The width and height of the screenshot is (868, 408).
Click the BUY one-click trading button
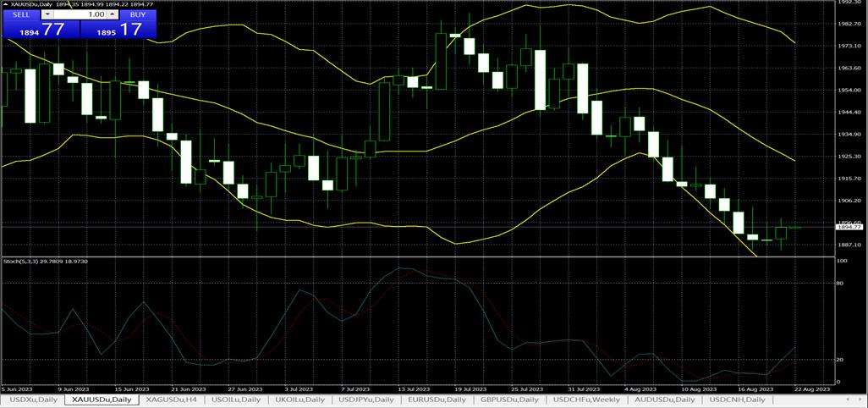(x=137, y=14)
